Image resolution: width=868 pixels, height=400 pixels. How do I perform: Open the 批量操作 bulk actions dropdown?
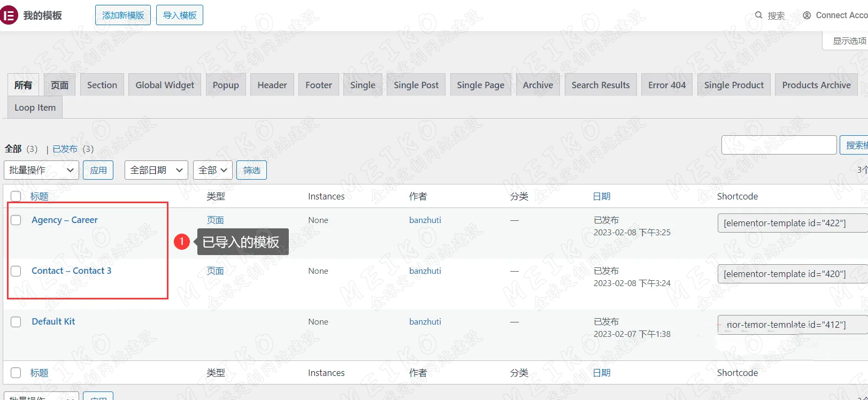(41, 170)
